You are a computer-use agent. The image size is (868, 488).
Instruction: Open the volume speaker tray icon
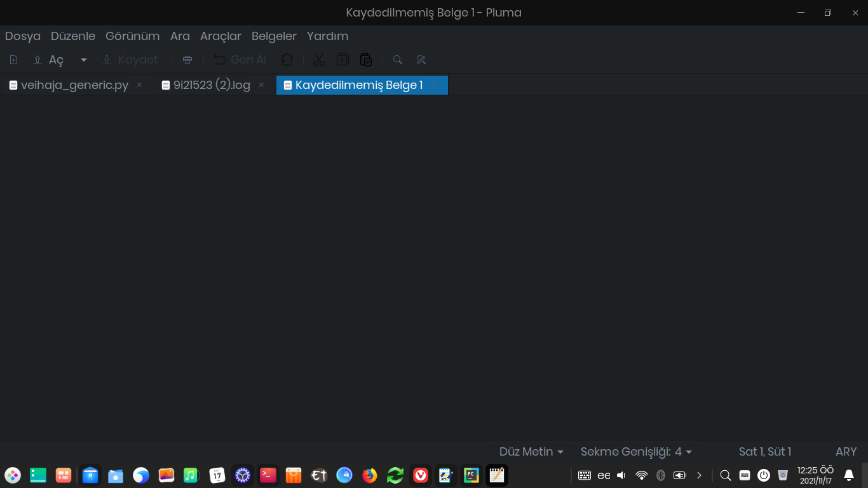tap(621, 475)
